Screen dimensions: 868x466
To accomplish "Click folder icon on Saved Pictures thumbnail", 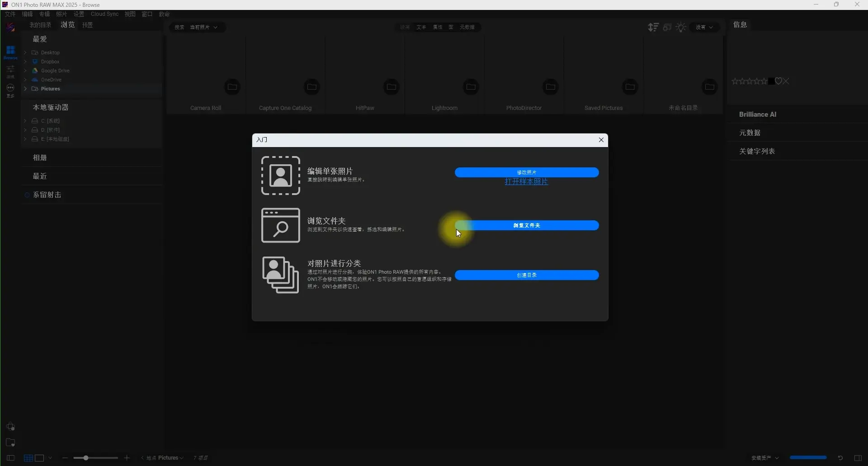I will tap(630, 86).
